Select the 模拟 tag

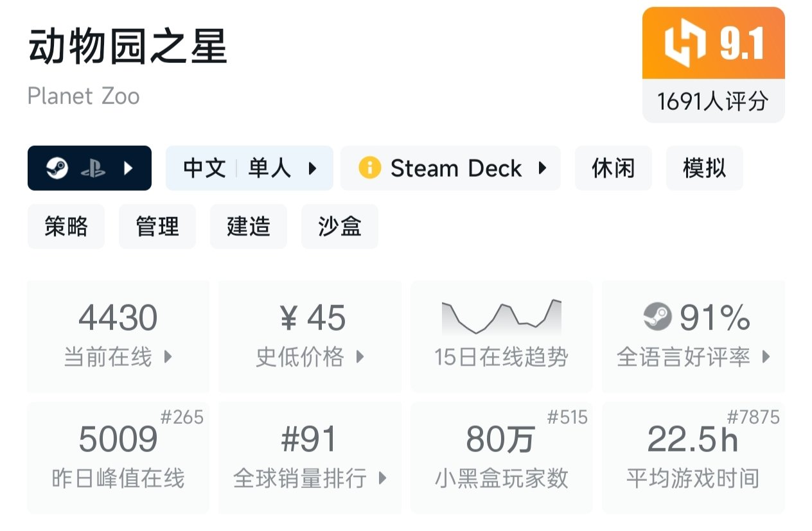click(x=704, y=168)
